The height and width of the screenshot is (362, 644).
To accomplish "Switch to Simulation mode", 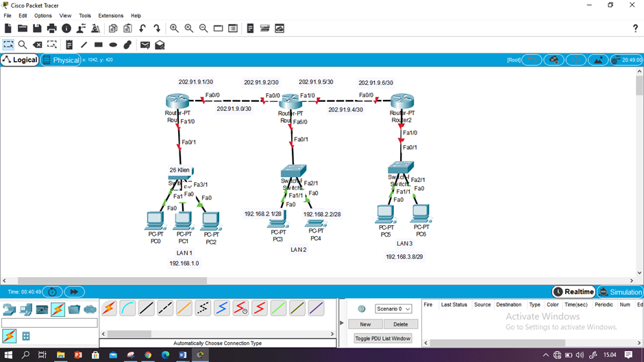I will pos(620,292).
